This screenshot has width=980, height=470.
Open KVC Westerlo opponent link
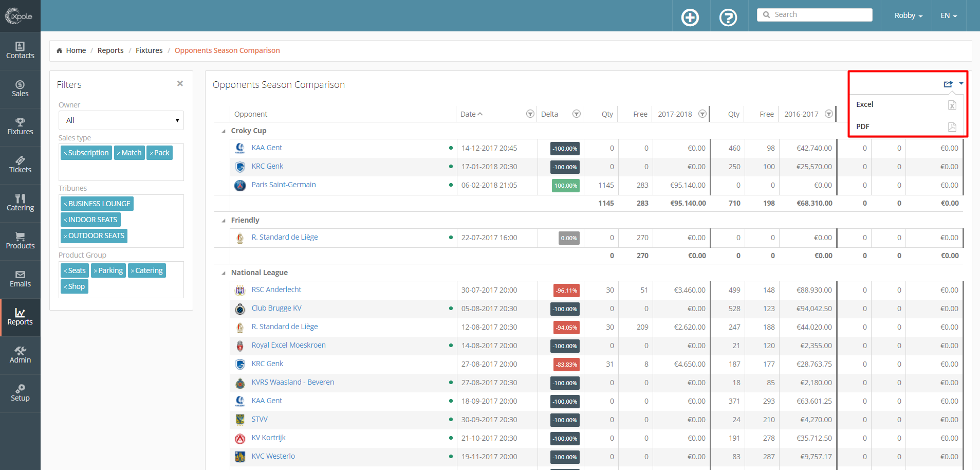click(273, 456)
